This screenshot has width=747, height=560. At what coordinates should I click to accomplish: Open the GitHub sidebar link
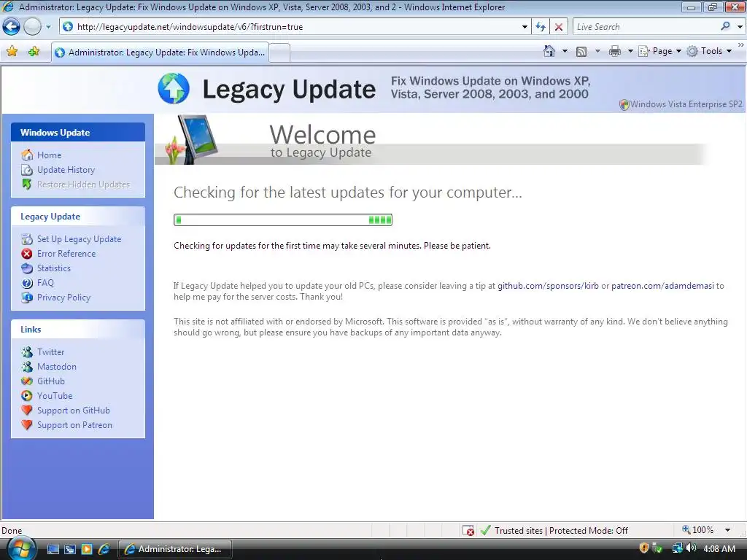[51, 381]
